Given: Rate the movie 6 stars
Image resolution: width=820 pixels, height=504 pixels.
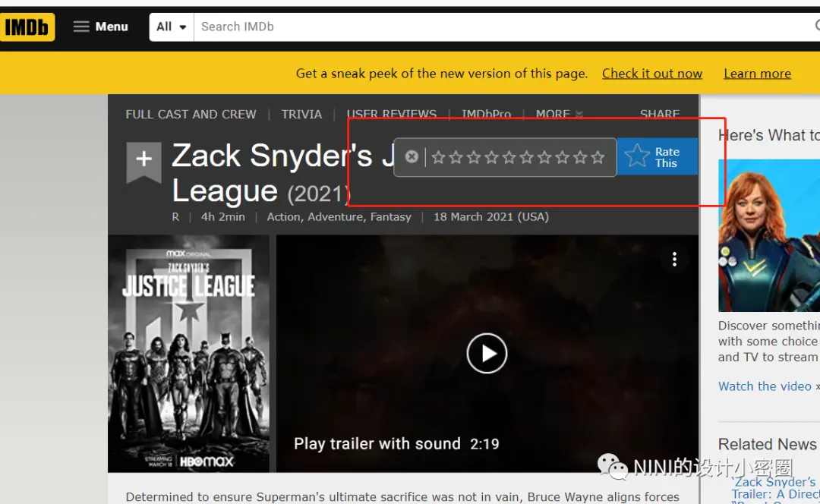Looking at the screenshot, I should click(527, 157).
